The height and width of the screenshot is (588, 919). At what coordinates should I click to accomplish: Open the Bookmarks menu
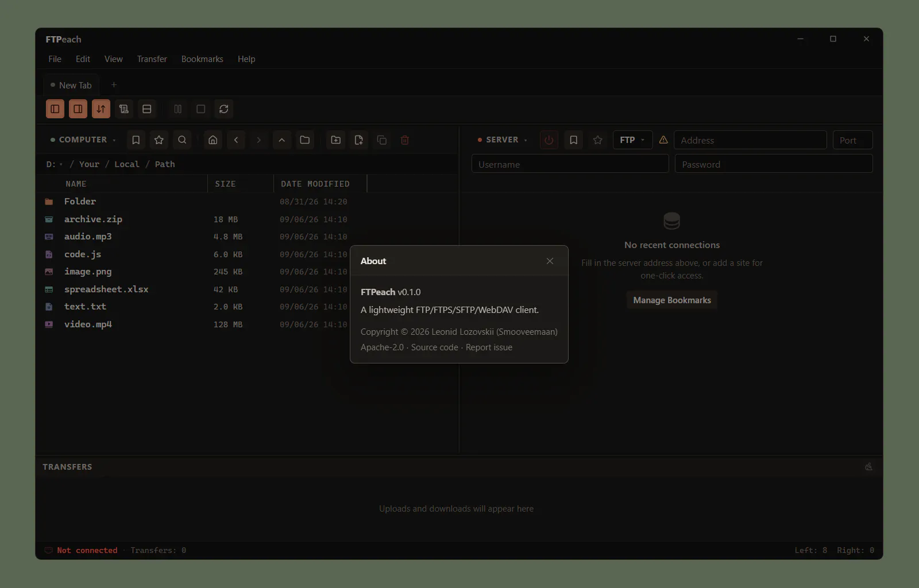(x=202, y=59)
